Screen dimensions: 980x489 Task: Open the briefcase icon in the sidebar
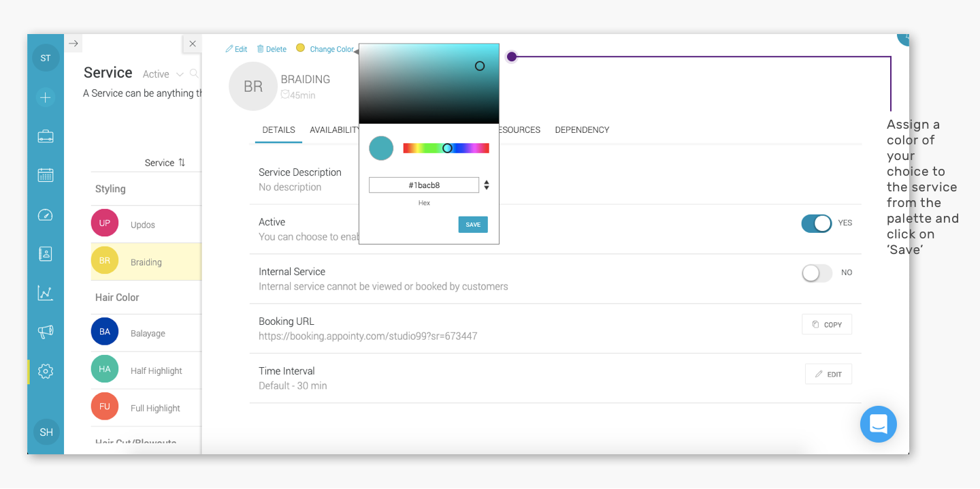click(x=46, y=136)
